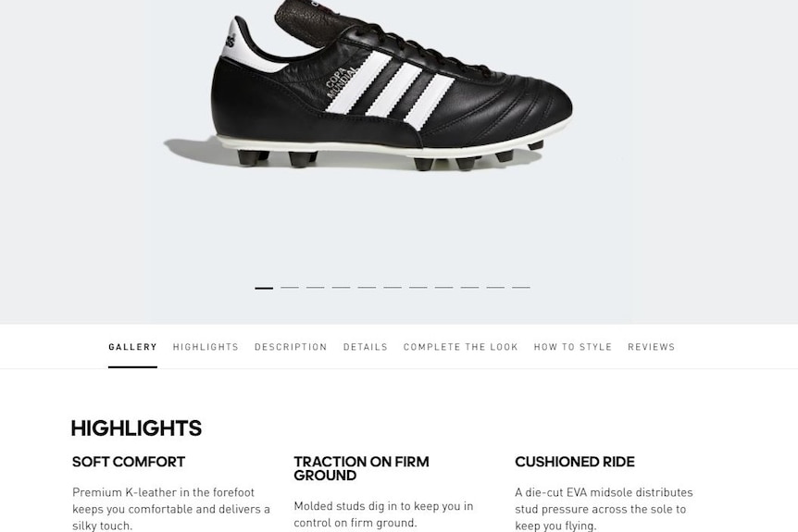
Task: Show the third gallery slide
Action: click(x=315, y=288)
